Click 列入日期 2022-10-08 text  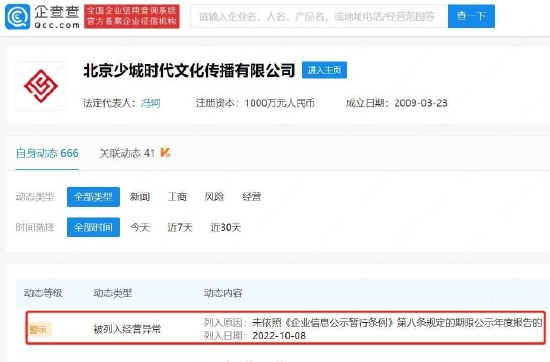click(x=255, y=336)
